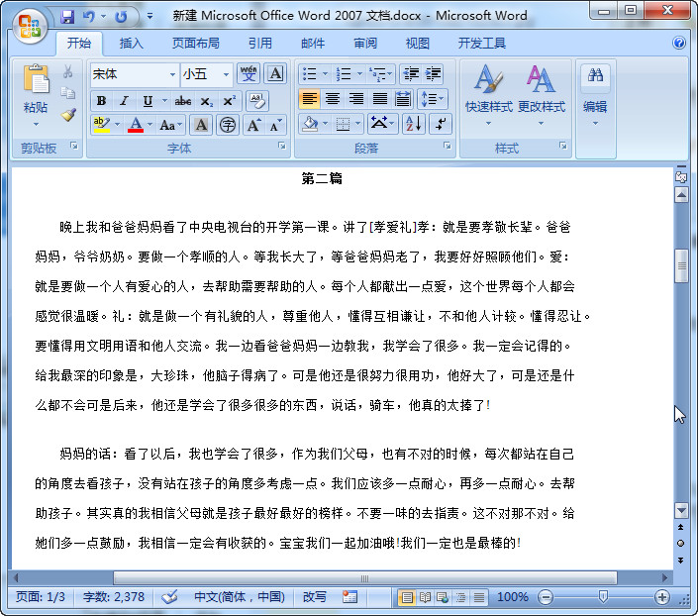Expand the paste options arrow
This screenshot has height=616, width=698.
(x=36, y=124)
